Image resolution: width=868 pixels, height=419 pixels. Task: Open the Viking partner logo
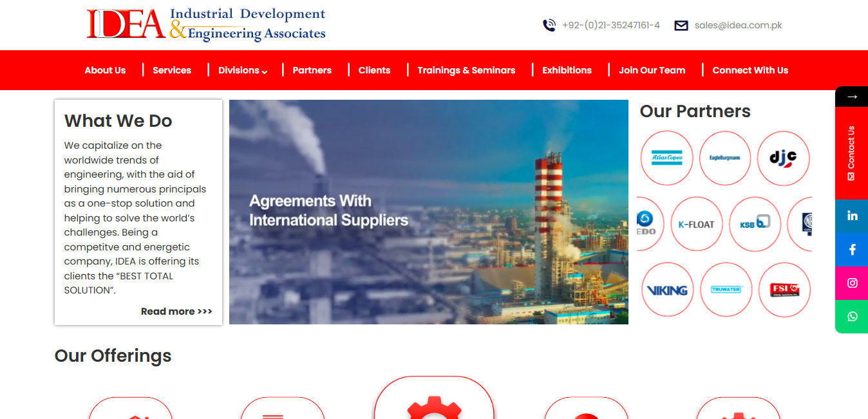pos(667,290)
